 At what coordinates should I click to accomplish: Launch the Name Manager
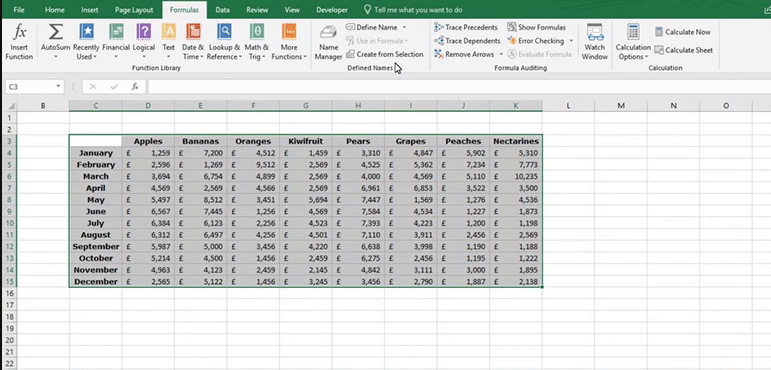[x=328, y=43]
